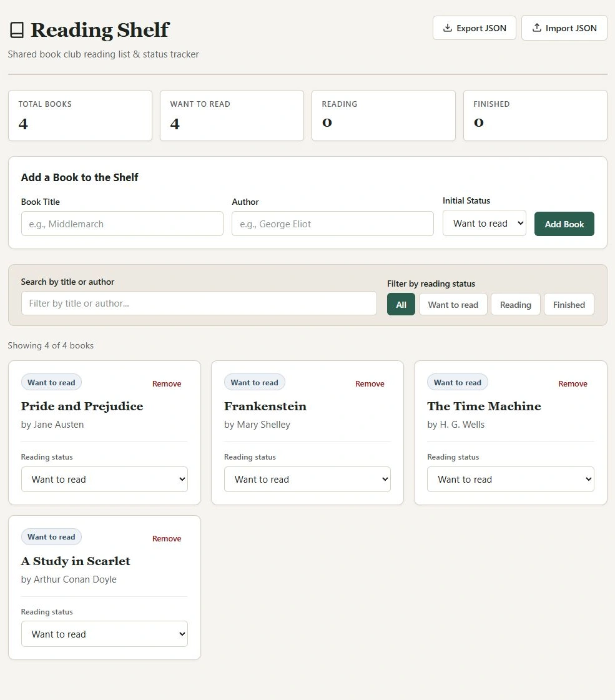
Task: Click The Time Machine title
Action: [485, 407]
